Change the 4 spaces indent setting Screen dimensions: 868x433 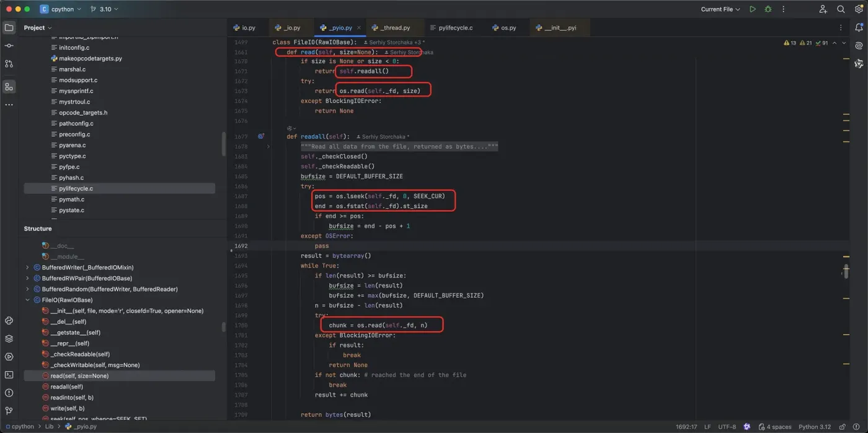775,427
